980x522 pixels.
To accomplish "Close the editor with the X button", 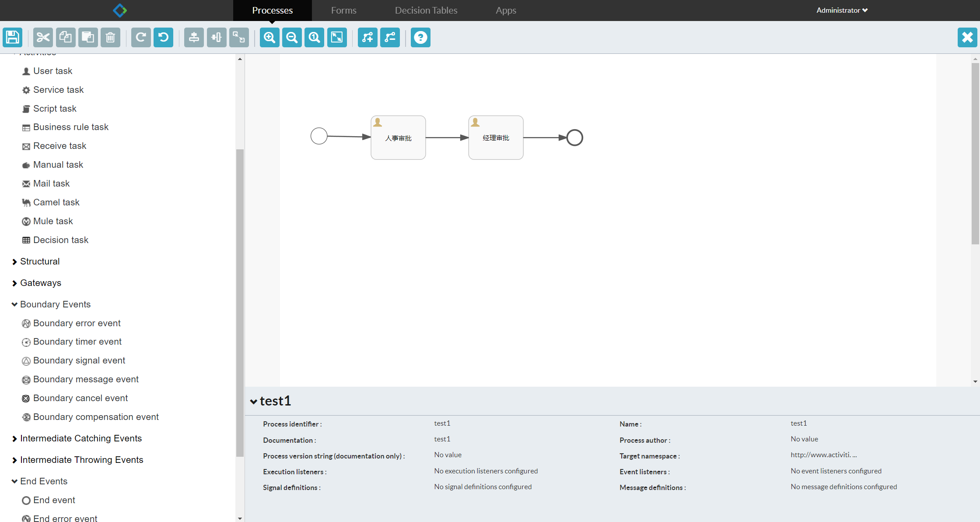I will point(967,37).
